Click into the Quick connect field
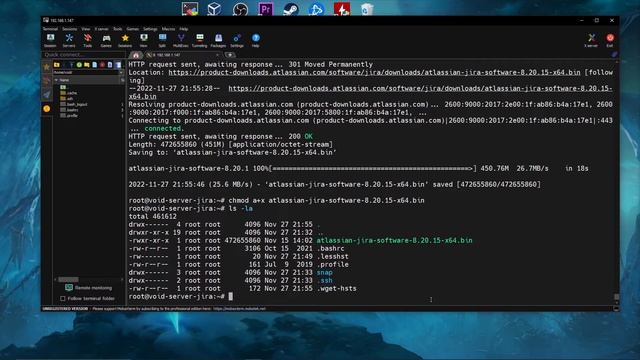 point(84,55)
